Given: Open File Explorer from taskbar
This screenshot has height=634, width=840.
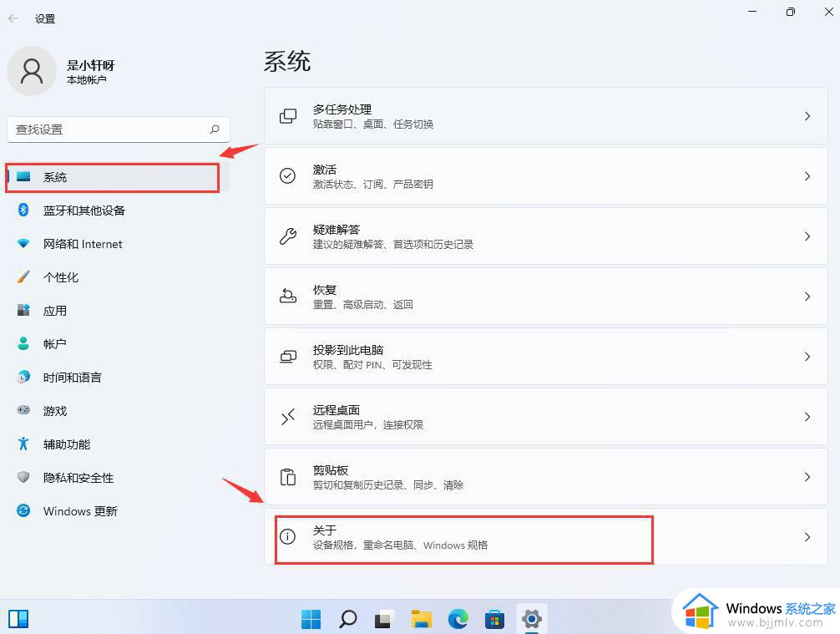Looking at the screenshot, I should pyautogui.click(x=421, y=619).
